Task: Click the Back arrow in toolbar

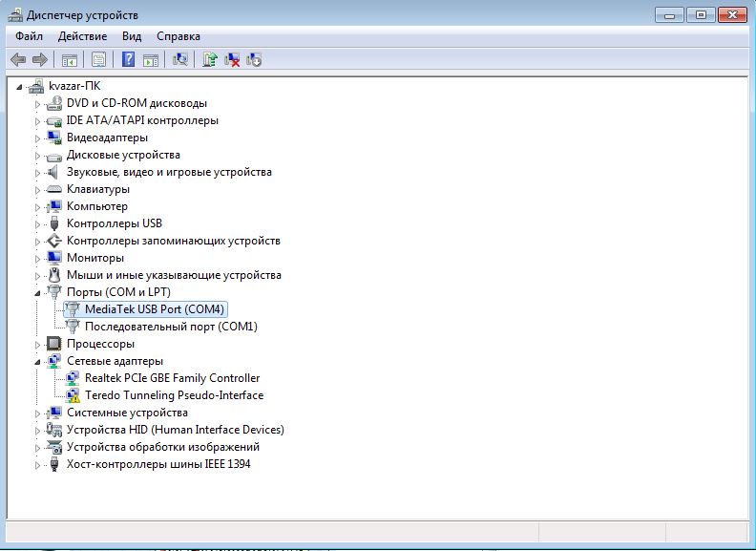Action: (x=18, y=59)
